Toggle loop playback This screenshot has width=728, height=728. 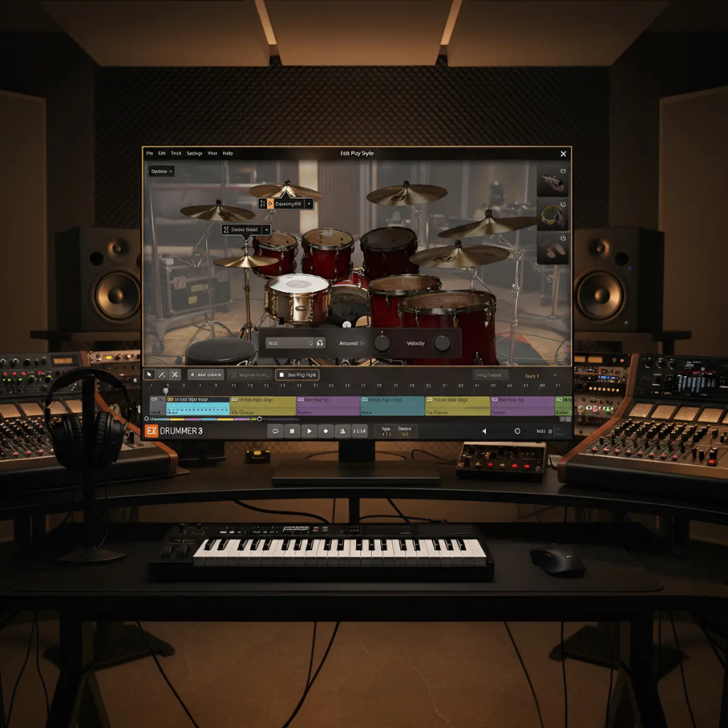click(275, 431)
